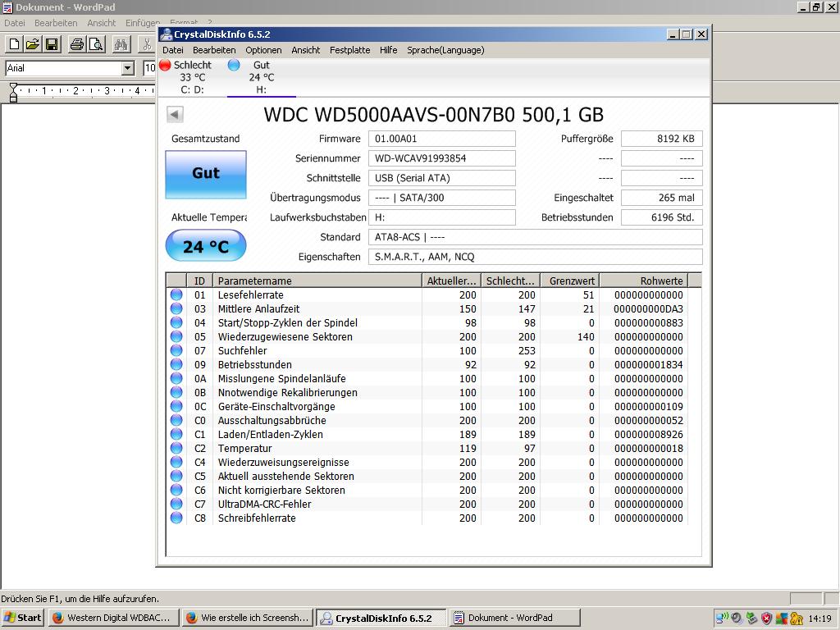The height and width of the screenshot is (630, 840).
Task: Click the Seriennummer WD-WCAV91993854 field
Action: [x=442, y=158]
